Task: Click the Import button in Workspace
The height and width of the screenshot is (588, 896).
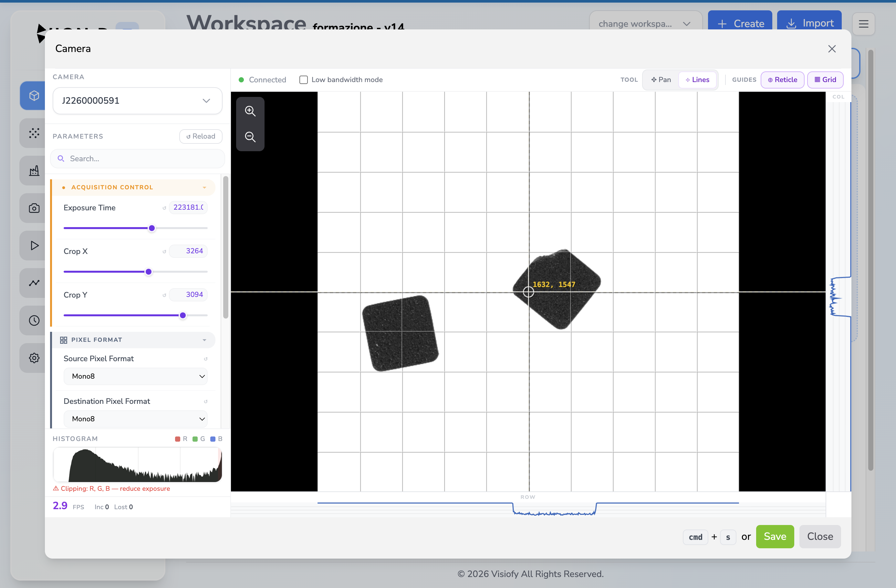Action: (809, 24)
